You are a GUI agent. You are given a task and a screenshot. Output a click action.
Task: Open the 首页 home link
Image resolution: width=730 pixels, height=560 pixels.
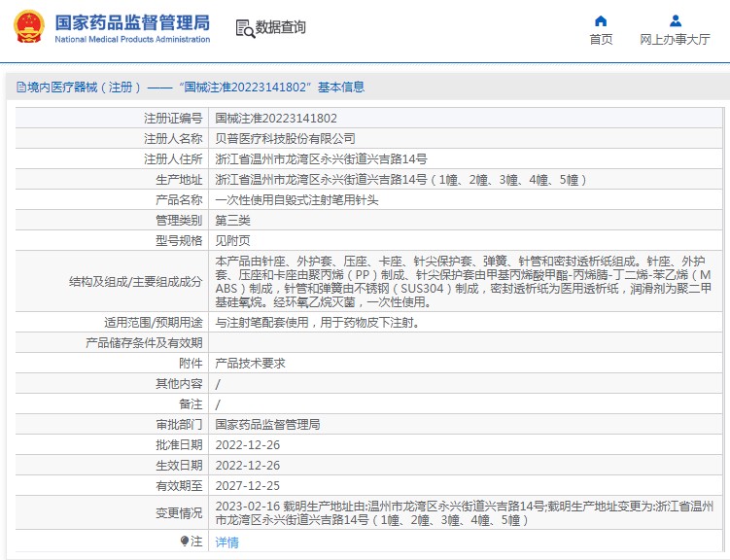point(601,40)
